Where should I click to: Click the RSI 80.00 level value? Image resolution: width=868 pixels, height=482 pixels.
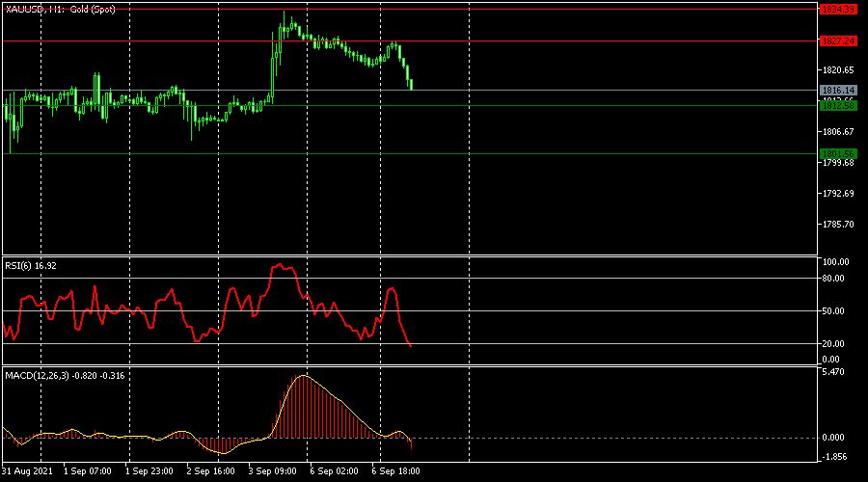833,279
